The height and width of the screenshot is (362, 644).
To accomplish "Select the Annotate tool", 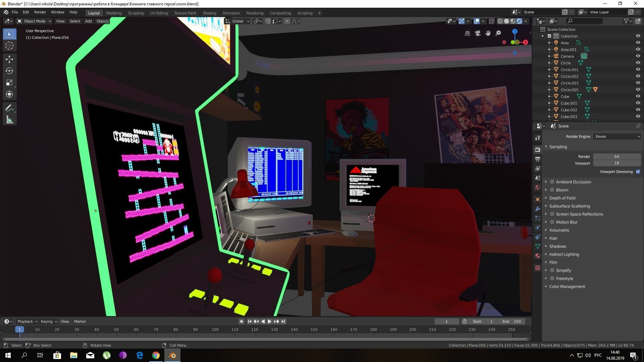I will coord(9,108).
